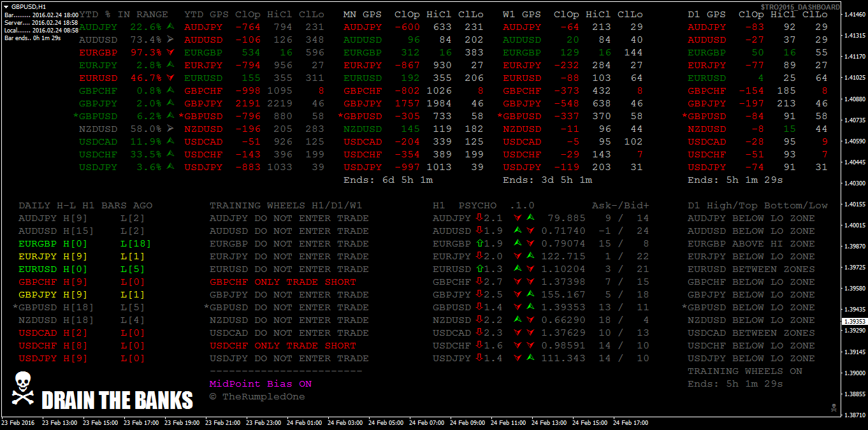Click hollow red down arrow before USDJPY 1.4
Viewport: 868px width, 430px height.
coord(479,358)
